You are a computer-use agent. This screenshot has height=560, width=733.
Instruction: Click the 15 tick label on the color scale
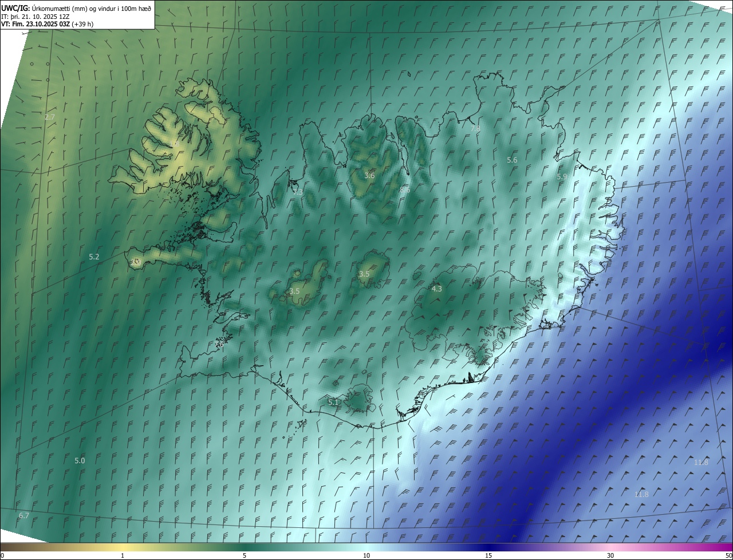point(488,556)
